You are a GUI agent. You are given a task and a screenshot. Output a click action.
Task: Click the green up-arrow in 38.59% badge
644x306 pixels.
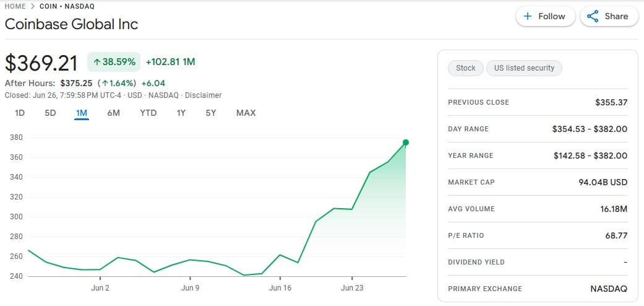[97, 62]
